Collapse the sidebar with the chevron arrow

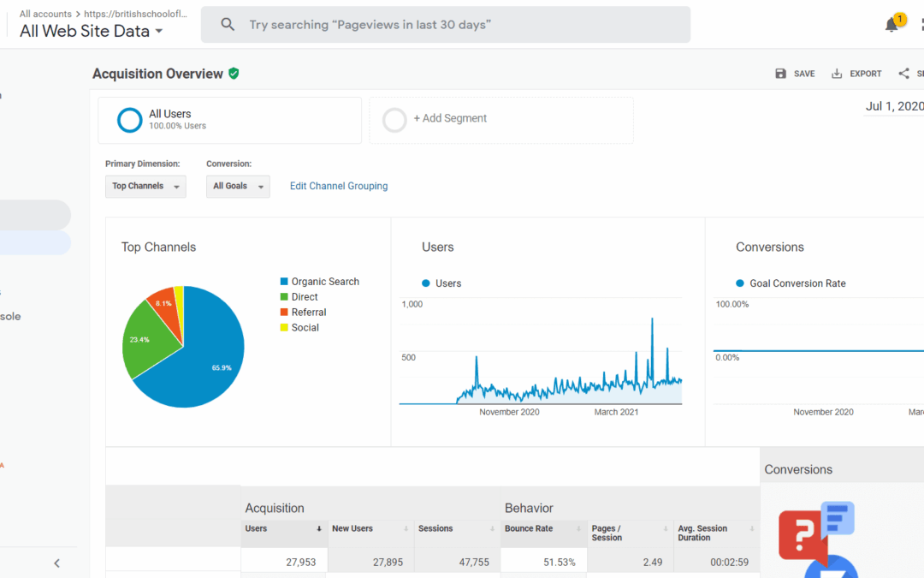pyautogui.click(x=56, y=563)
